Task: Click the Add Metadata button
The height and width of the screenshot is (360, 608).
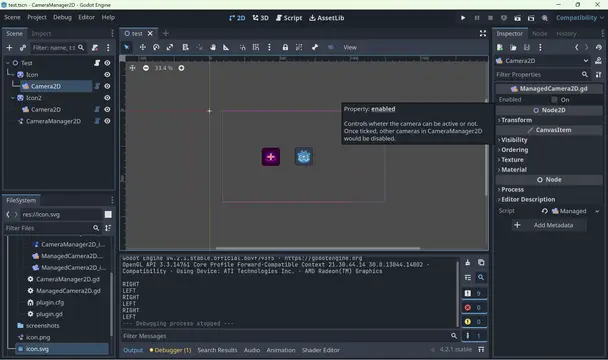Action: [x=549, y=225]
